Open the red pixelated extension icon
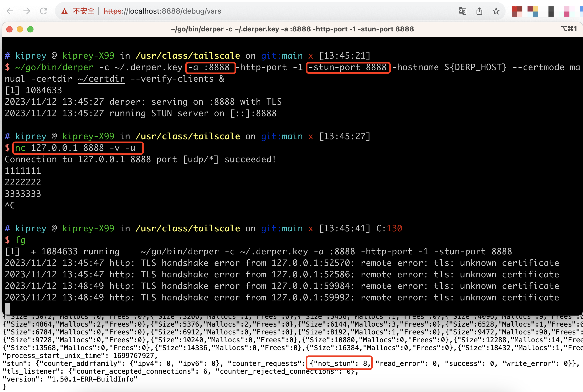 (x=517, y=11)
